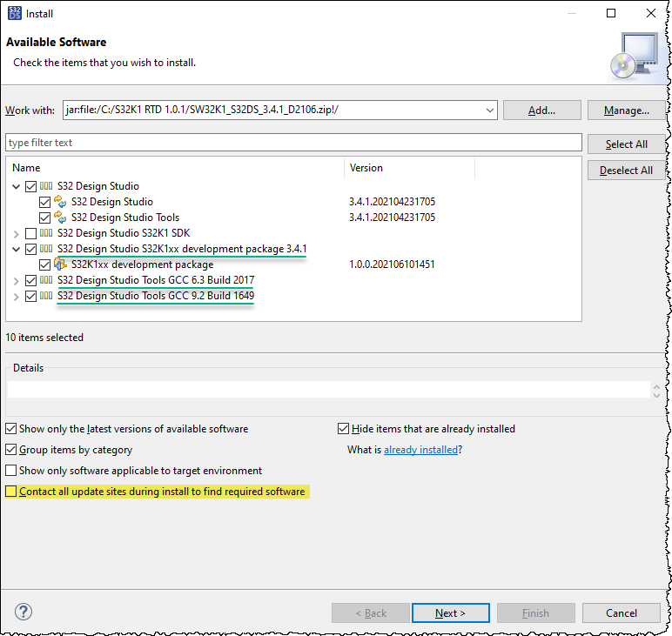Expand the Tools GCC 9.2 Build 1649 category
672x636 pixels.
pyautogui.click(x=17, y=297)
